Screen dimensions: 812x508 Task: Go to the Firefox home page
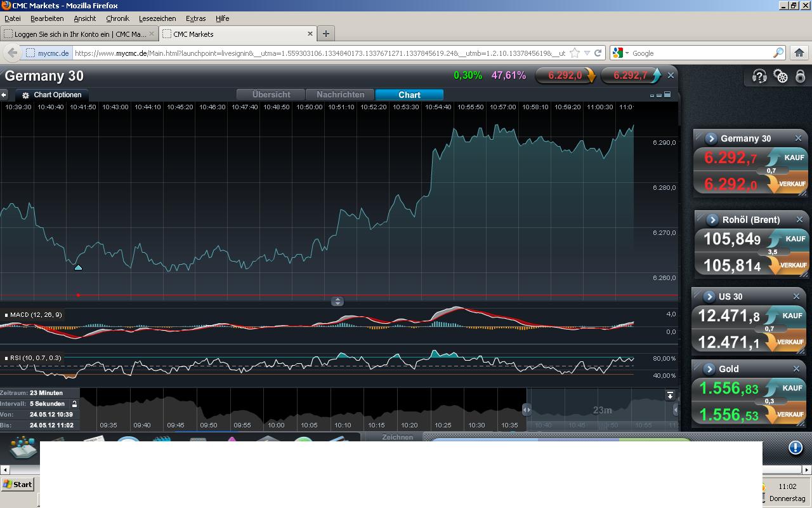click(799, 53)
